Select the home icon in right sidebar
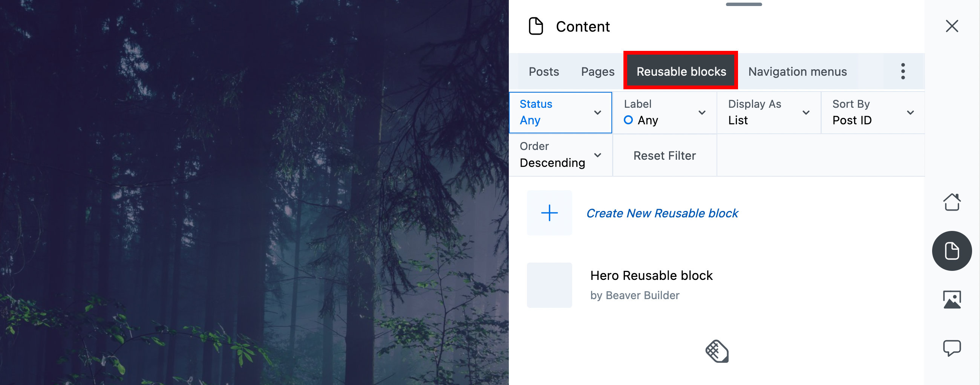 pyautogui.click(x=951, y=202)
